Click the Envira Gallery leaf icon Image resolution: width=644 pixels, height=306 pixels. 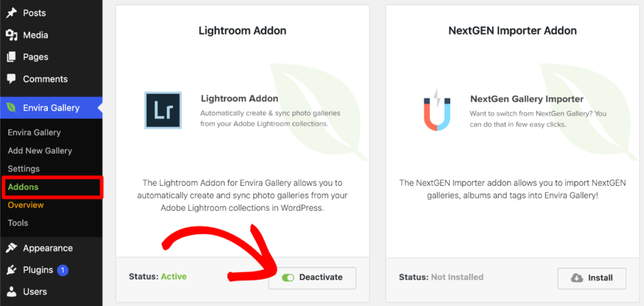(11, 108)
